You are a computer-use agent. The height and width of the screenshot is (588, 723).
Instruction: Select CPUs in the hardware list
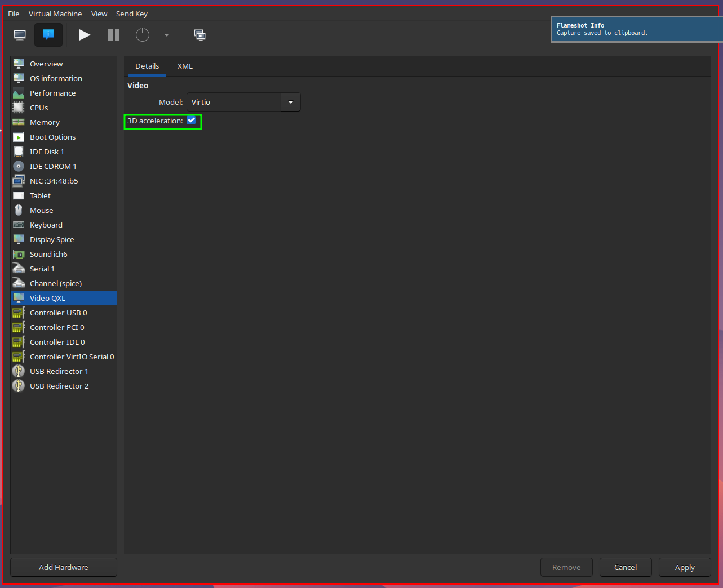coord(39,108)
